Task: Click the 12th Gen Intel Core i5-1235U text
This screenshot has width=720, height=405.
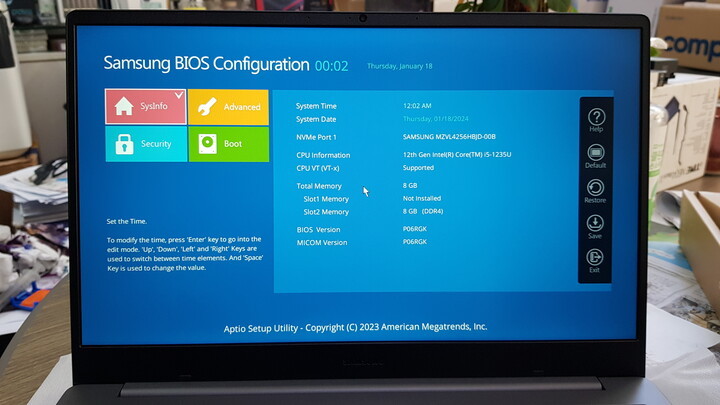Action: [457, 155]
